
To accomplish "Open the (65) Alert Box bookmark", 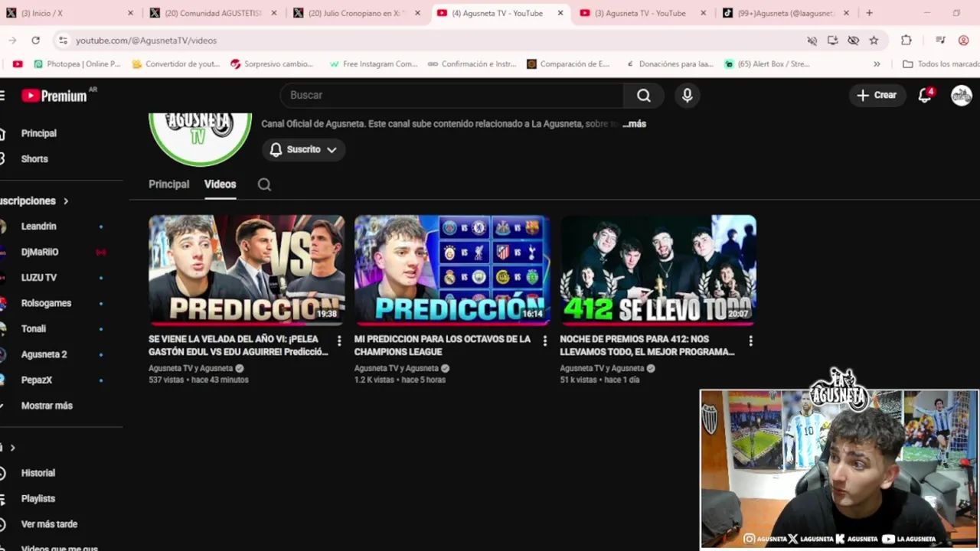I will [767, 64].
